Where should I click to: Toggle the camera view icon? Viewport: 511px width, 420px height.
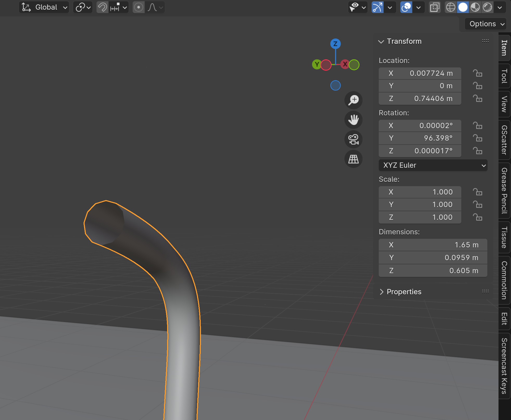point(353,139)
